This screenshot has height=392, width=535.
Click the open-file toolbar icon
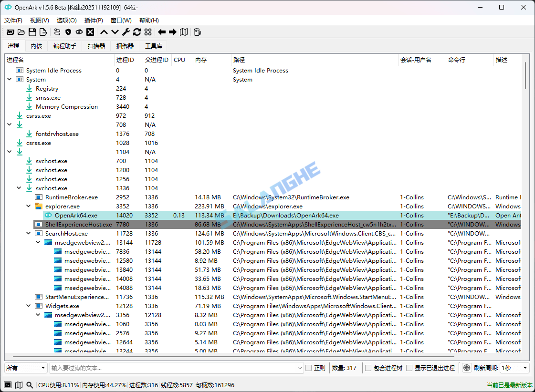[x=21, y=32]
